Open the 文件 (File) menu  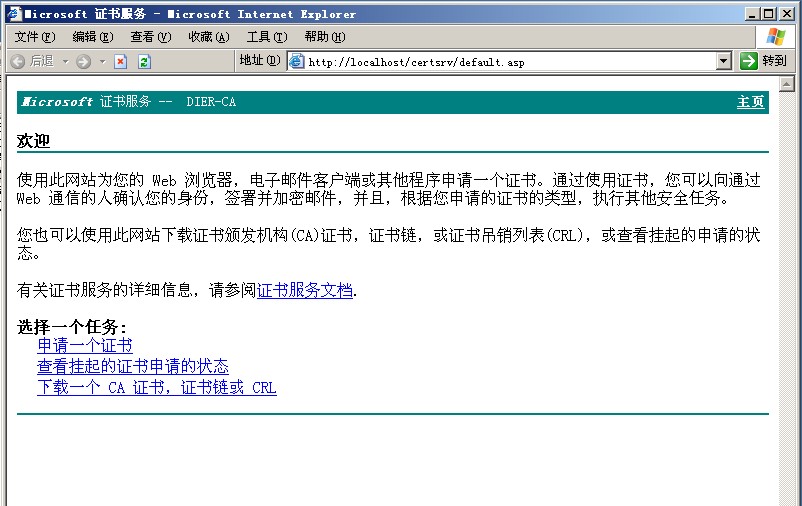(34, 37)
